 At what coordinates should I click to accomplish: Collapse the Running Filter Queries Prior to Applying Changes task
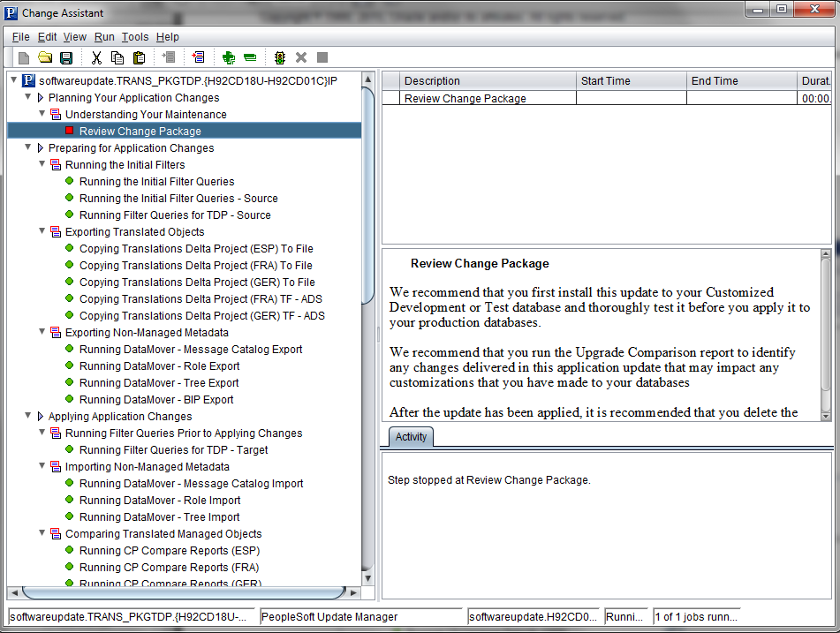coord(42,433)
